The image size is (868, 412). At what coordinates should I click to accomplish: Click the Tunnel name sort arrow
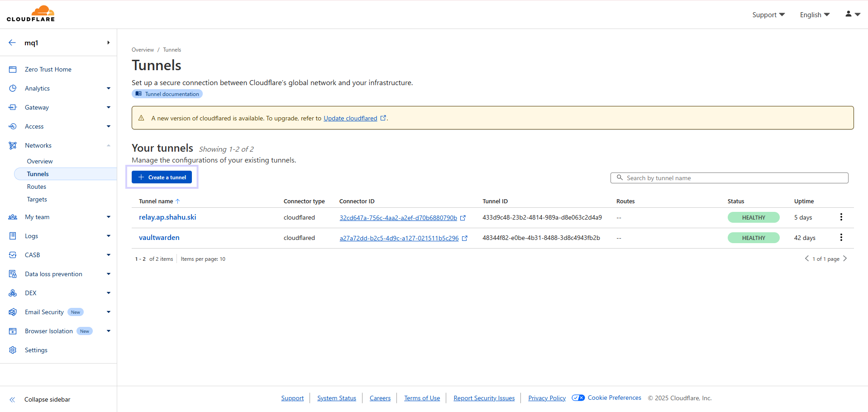point(178,201)
